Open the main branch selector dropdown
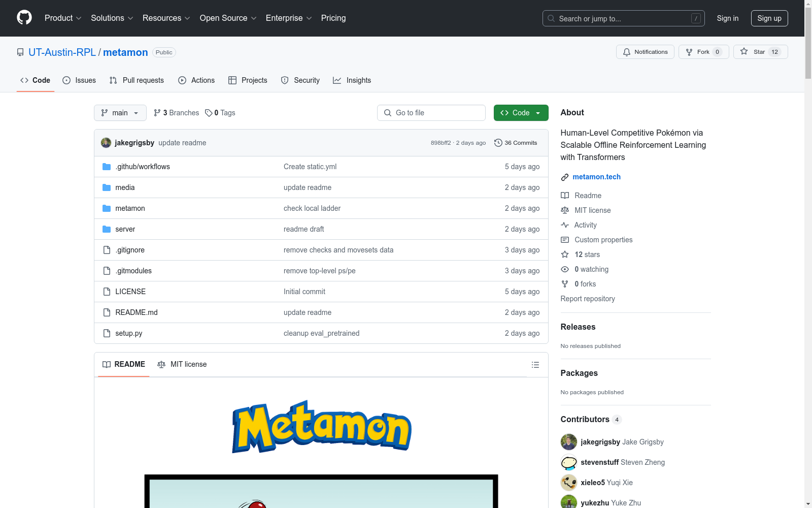 pos(120,113)
